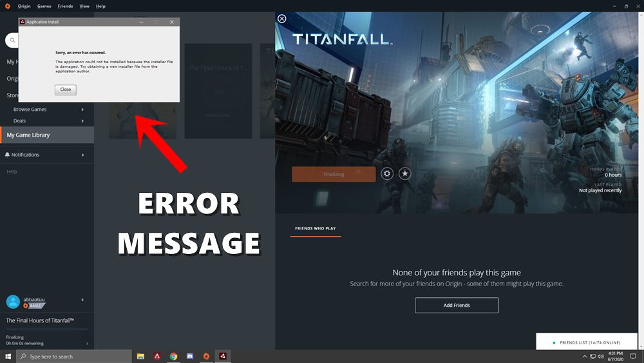Open the Application Install taskbar icon
Image resolution: width=644 pixels, height=363 pixels.
click(x=223, y=357)
